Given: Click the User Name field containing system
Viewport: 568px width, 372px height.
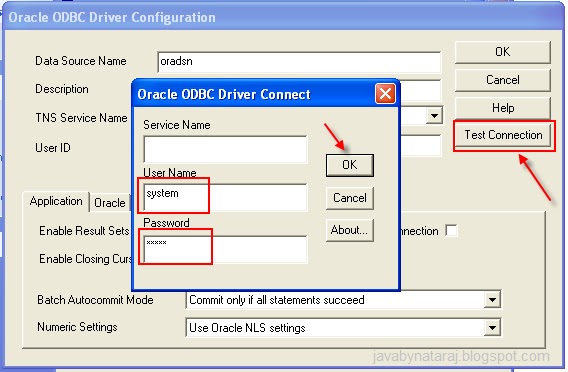Looking at the screenshot, I should click(x=225, y=197).
